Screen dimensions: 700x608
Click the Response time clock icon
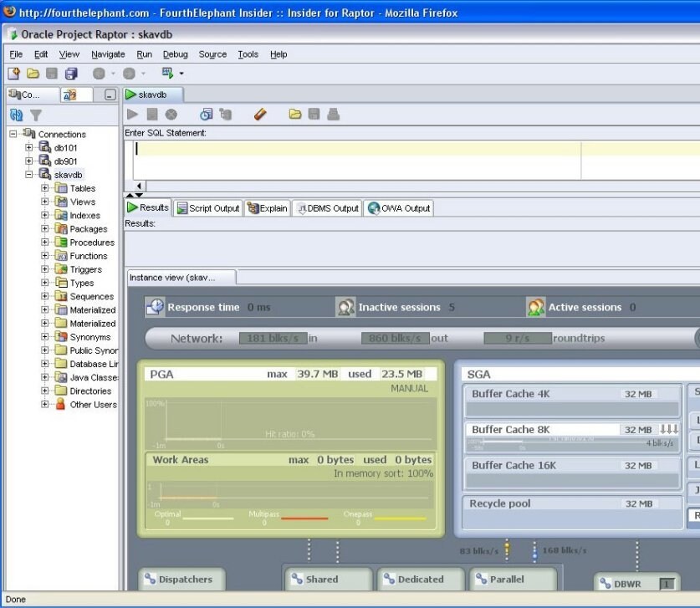pos(155,307)
